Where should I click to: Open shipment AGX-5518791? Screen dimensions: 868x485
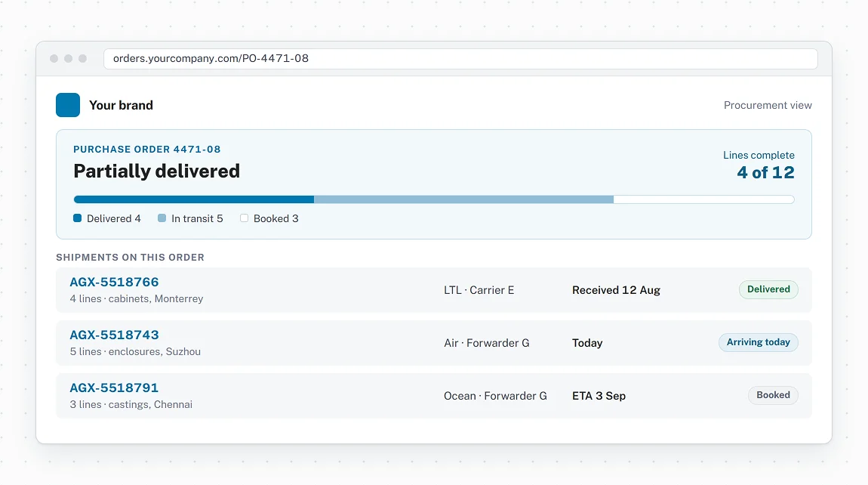(114, 388)
